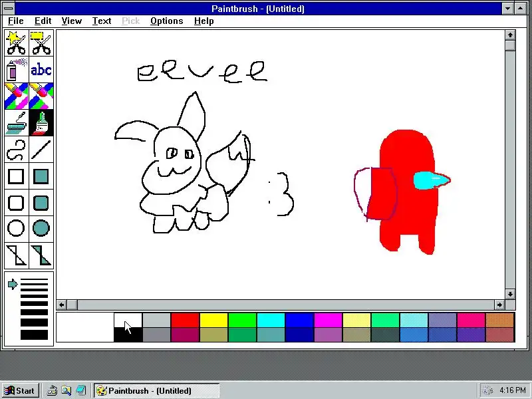Screen dimensions: 532x399
Task: Choose the thinnest line width
Action: [34, 279]
